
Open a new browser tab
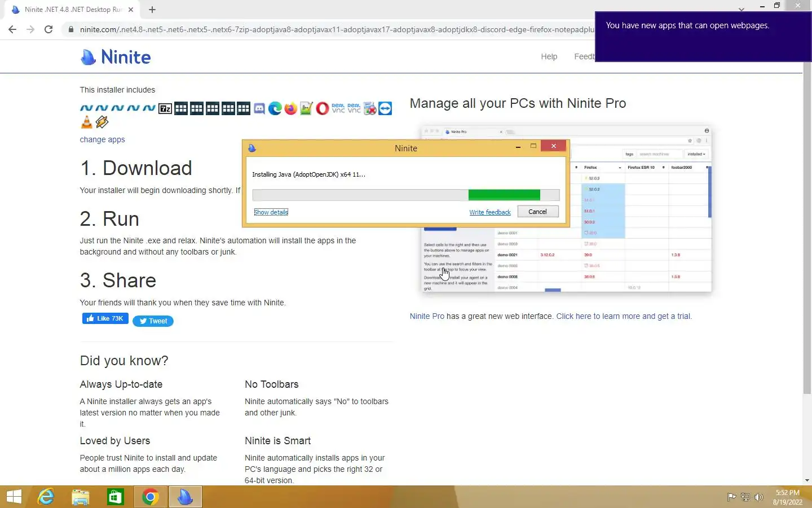pyautogui.click(x=152, y=10)
